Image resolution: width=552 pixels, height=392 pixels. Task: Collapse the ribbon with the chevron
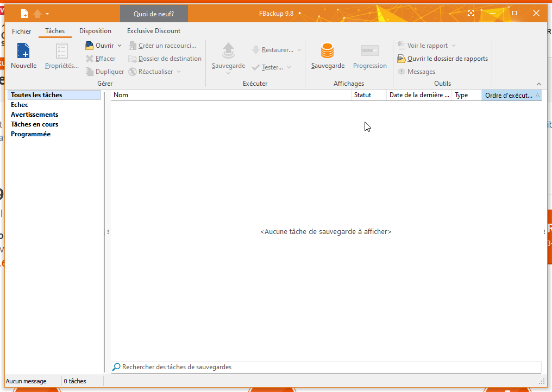coord(538,84)
